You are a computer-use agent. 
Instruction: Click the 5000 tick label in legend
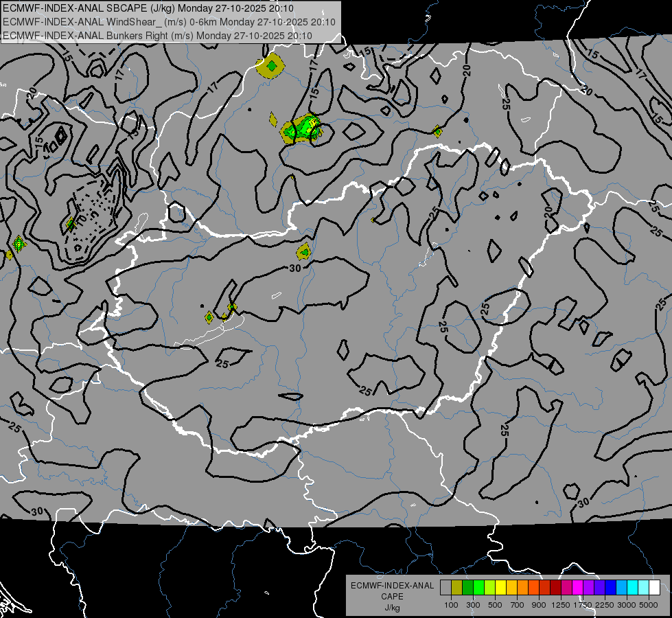click(649, 605)
